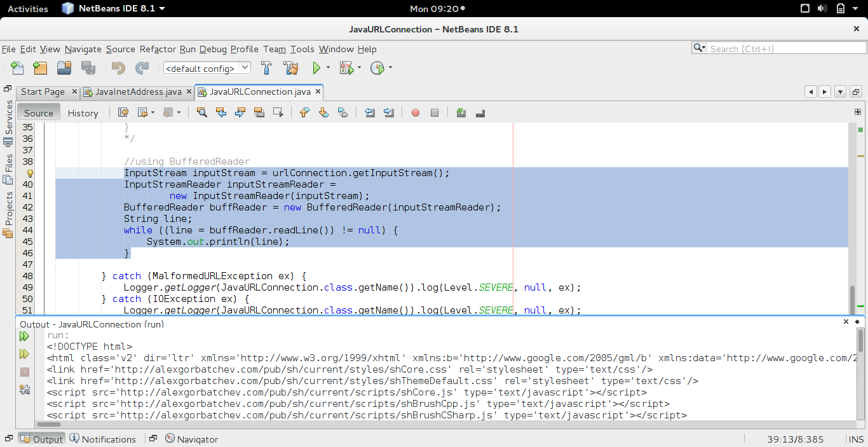Open forward-navigation history dropdown arrow
This screenshot has height=447, width=868.
pyautogui.click(x=179, y=113)
